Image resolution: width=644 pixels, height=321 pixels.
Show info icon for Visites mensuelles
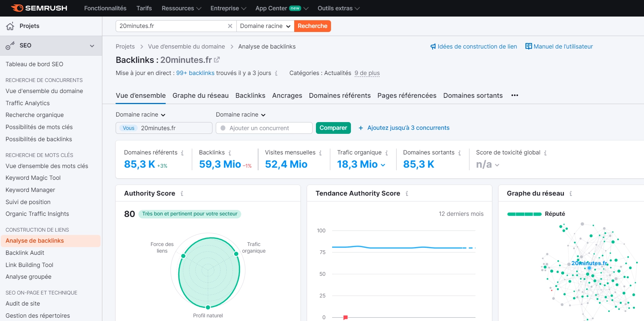320,153
